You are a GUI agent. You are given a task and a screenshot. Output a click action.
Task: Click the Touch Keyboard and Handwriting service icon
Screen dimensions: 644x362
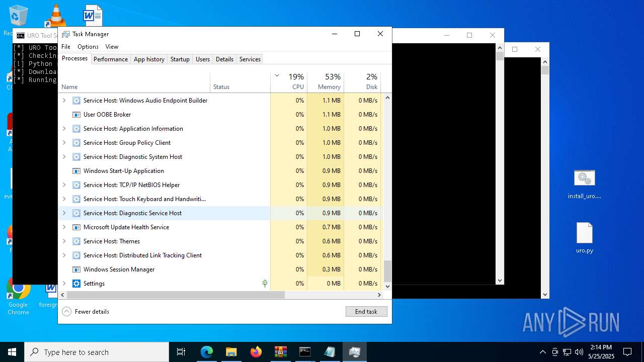tap(76, 199)
